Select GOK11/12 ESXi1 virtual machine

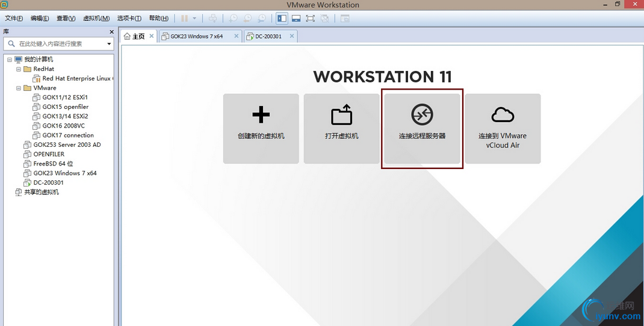tap(65, 97)
